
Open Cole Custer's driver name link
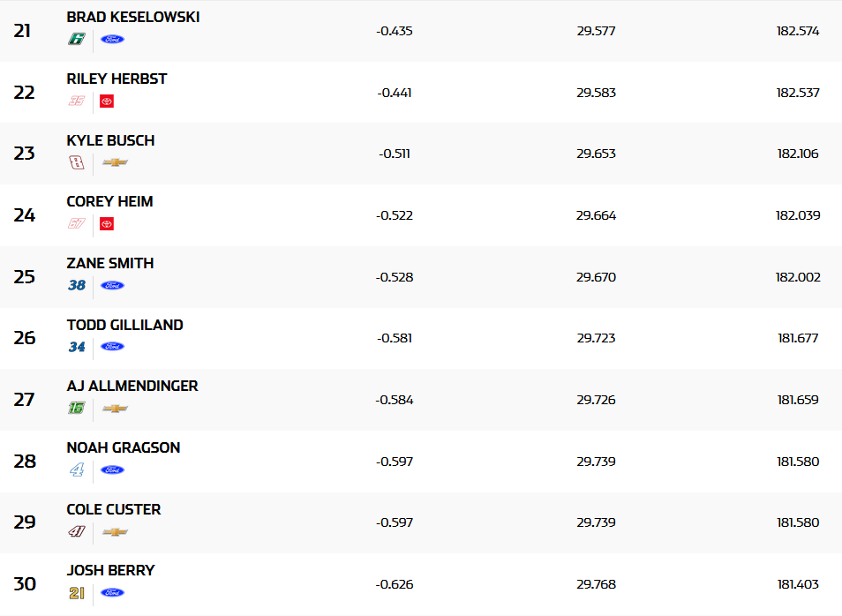click(x=113, y=509)
